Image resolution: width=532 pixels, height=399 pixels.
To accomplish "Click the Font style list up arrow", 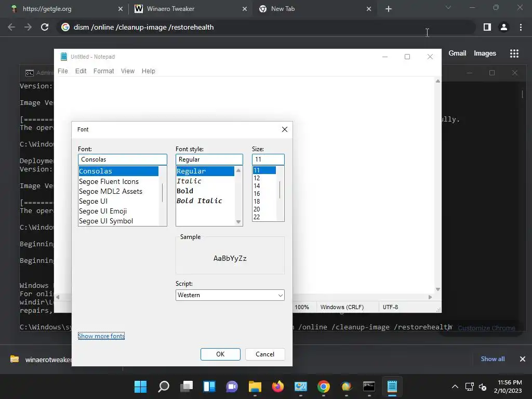I will click(238, 170).
